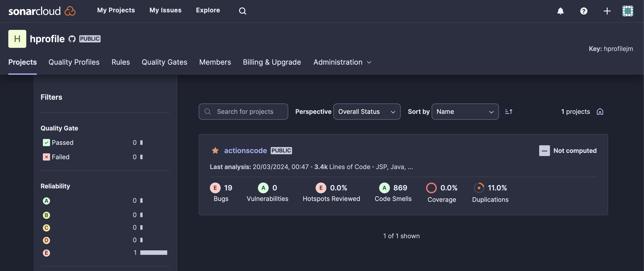The height and width of the screenshot is (271, 644).
Task: Click the GitHub icon beside hprofile
Action: [72, 39]
